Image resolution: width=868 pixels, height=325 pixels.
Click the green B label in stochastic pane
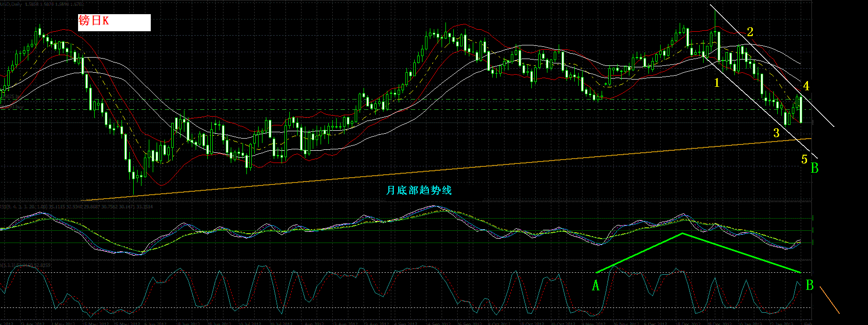[809, 285]
